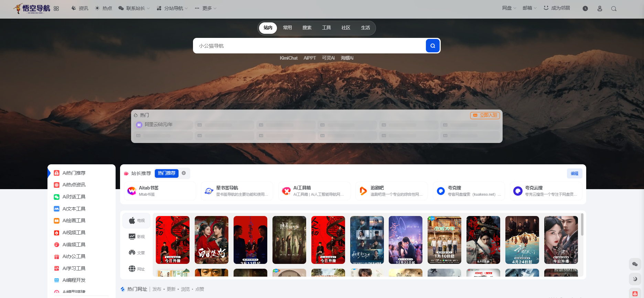644x298 pixels.
Task: Open the 资讯 nav link
Action: coord(80,8)
